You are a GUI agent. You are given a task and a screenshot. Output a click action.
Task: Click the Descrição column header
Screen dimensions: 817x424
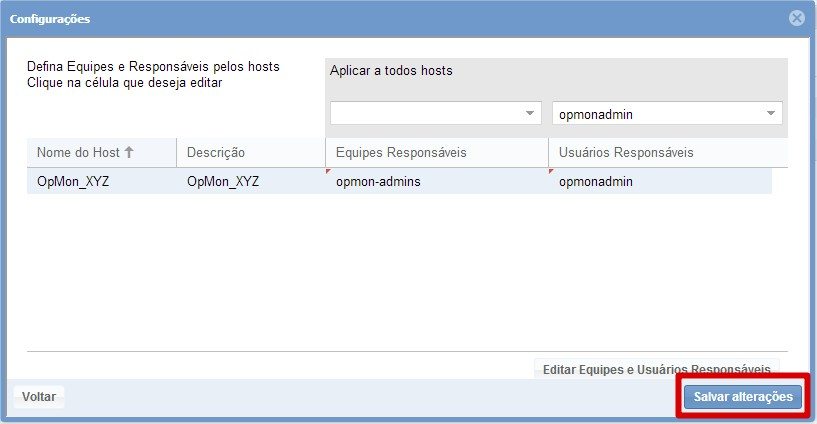pos(216,153)
